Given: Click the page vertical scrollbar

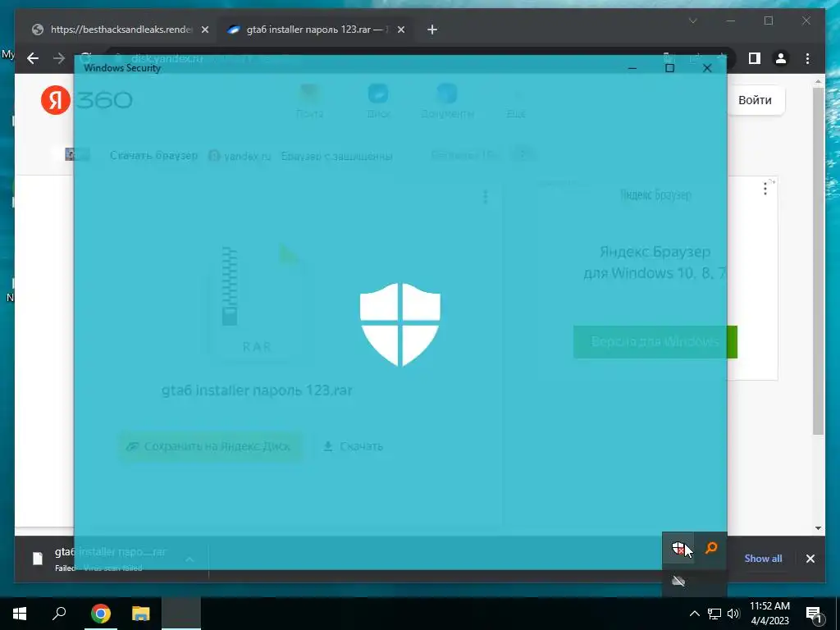Looking at the screenshot, I should coord(818,260).
